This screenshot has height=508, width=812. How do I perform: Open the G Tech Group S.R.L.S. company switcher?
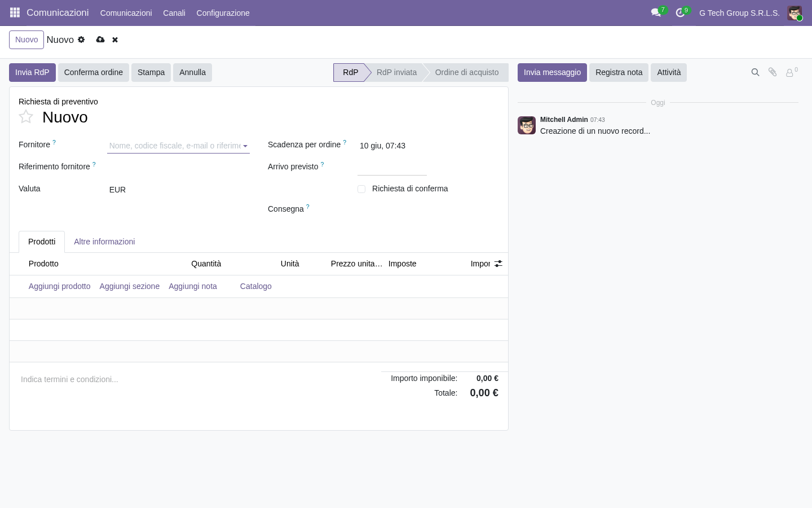739,13
